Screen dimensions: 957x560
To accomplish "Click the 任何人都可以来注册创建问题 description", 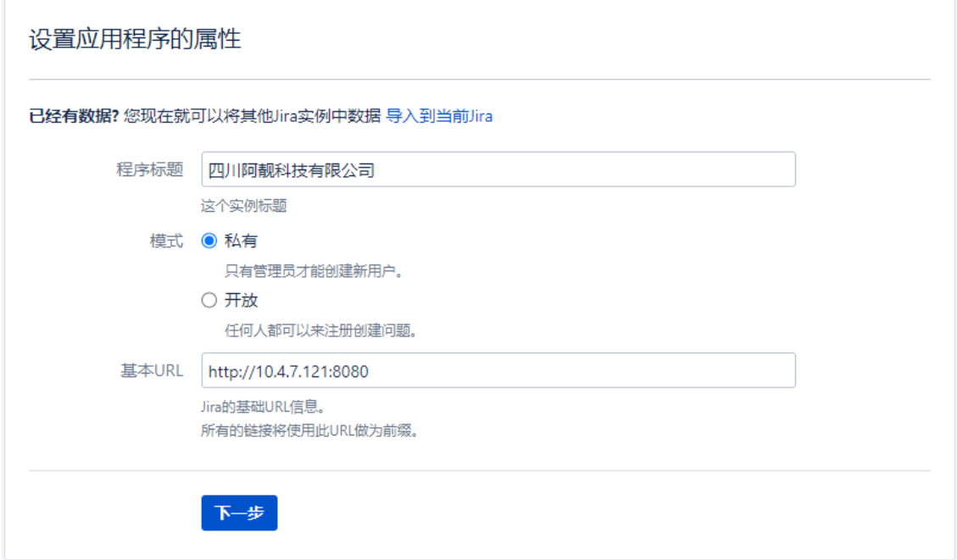I will (321, 330).
